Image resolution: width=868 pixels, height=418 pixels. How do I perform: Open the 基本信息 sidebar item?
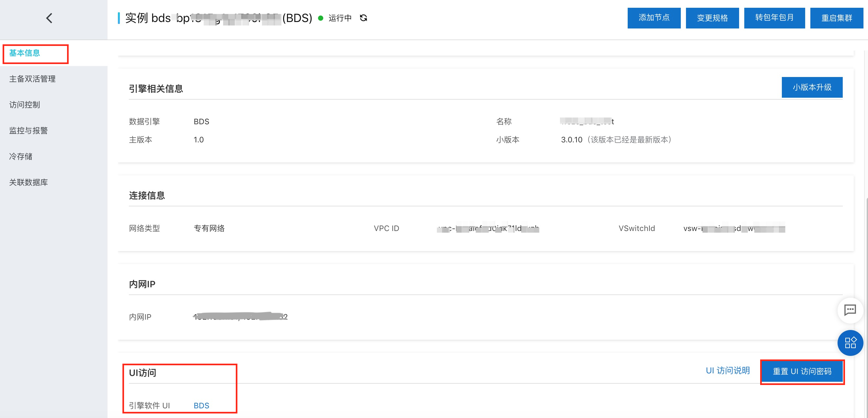click(x=25, y=53)
